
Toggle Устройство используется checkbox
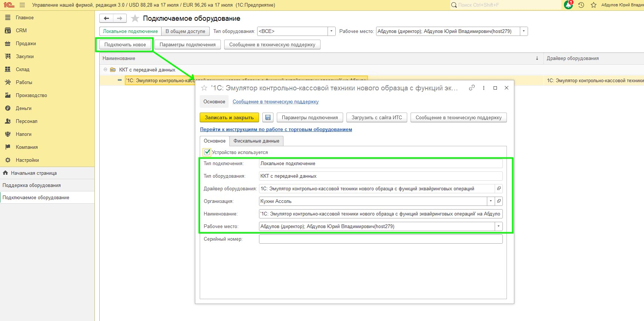(x=207, y=152)
